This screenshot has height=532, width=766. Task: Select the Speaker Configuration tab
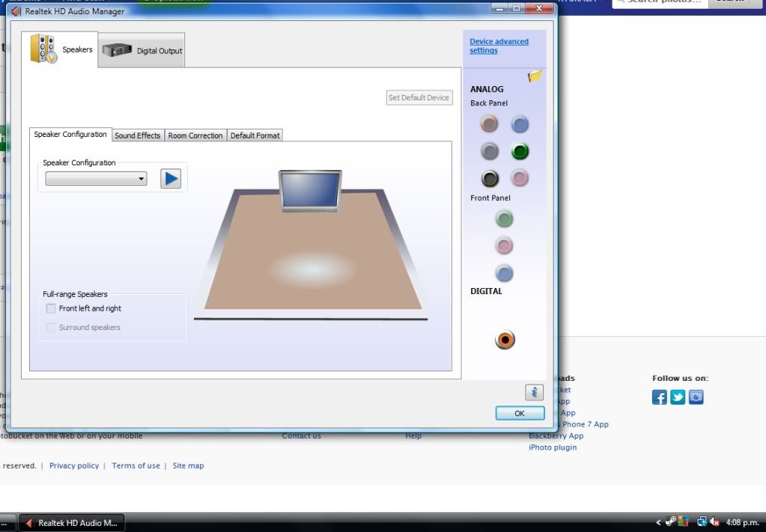tap(70, 134)
